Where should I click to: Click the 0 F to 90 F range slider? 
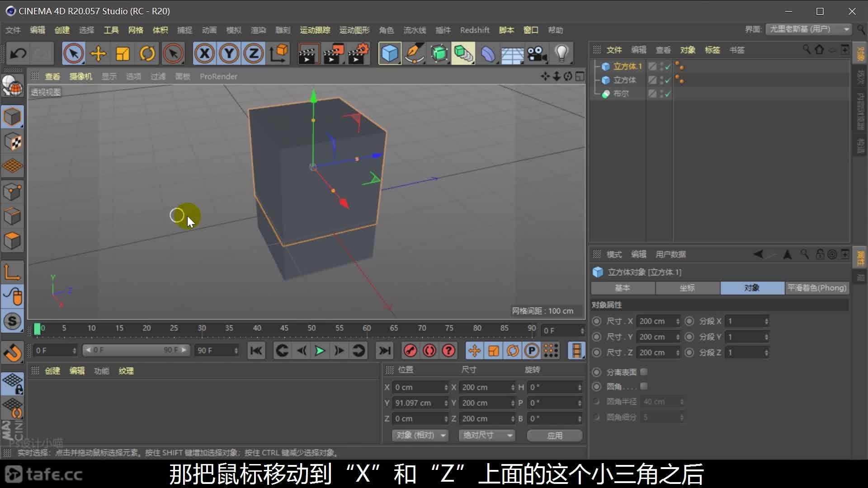pos(136,350)
